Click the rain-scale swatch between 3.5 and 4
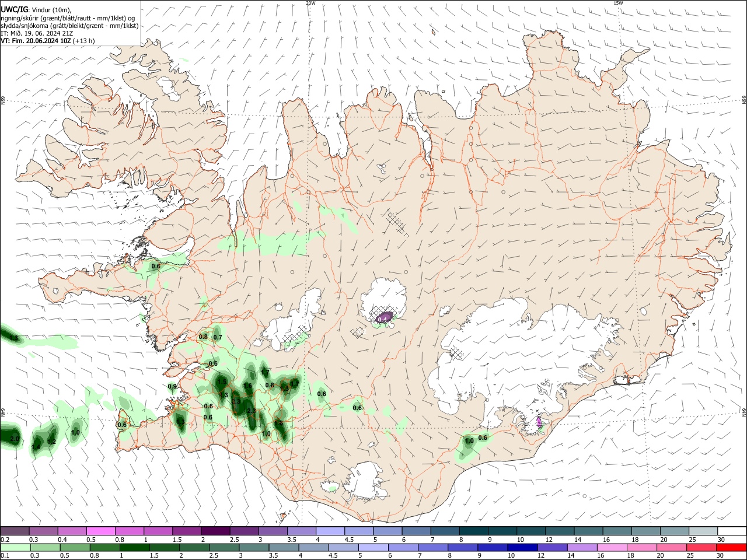The height and width of the screenshot is (560, 747). [284, 548]
